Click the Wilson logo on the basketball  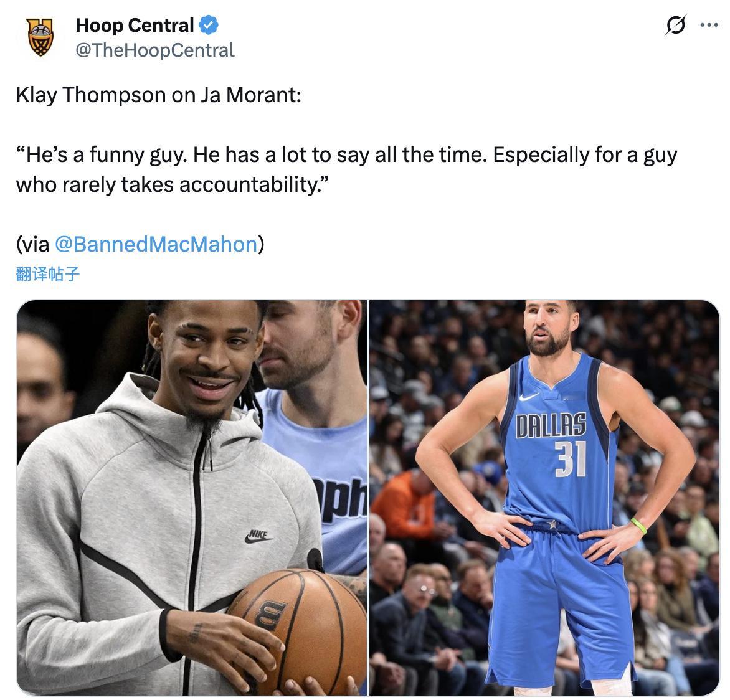pos(270,615)
